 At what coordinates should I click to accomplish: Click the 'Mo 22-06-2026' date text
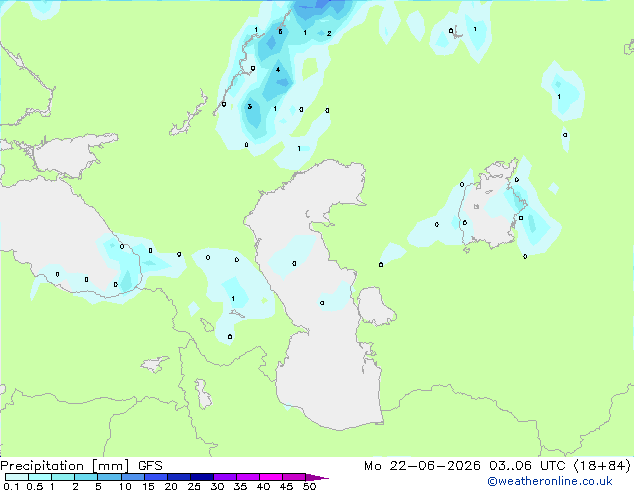[422, 466]
